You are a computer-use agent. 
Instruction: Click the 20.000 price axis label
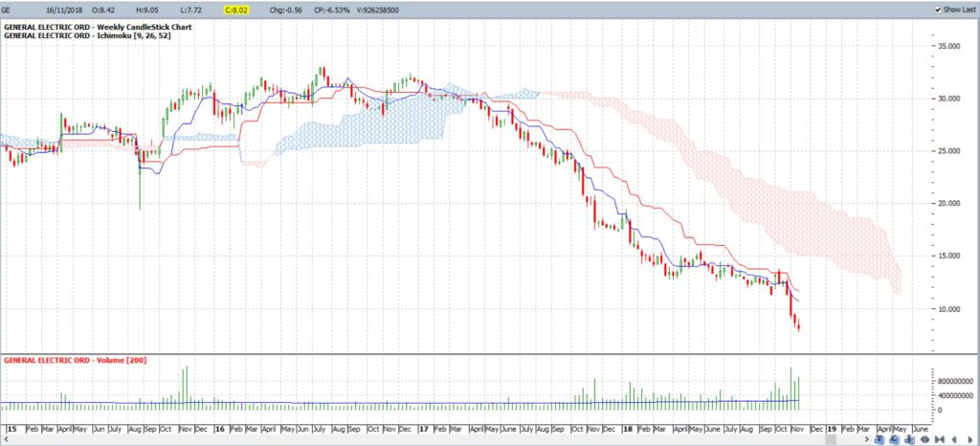click(x=947, y=204)
